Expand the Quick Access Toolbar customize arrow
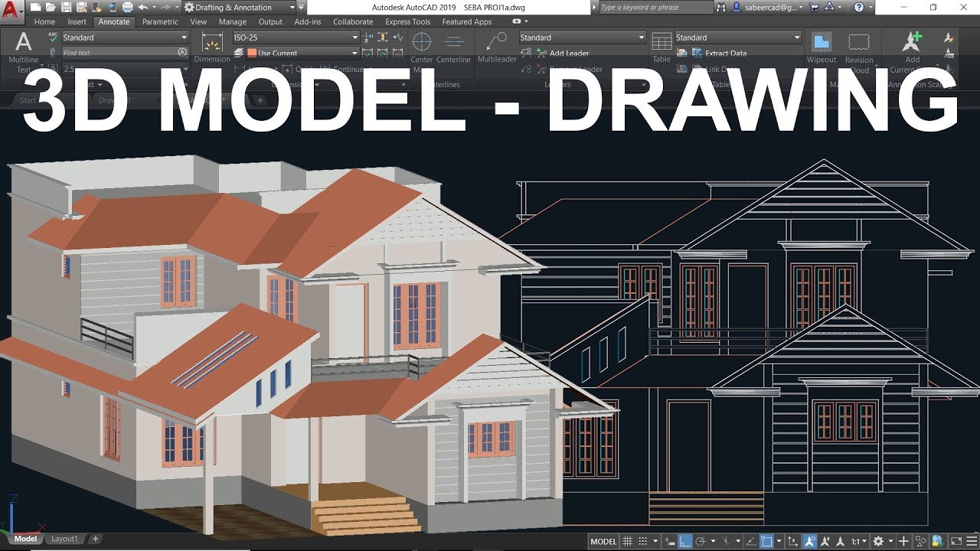The width and height of the screenshot is (980, 551). pos(301,7)
